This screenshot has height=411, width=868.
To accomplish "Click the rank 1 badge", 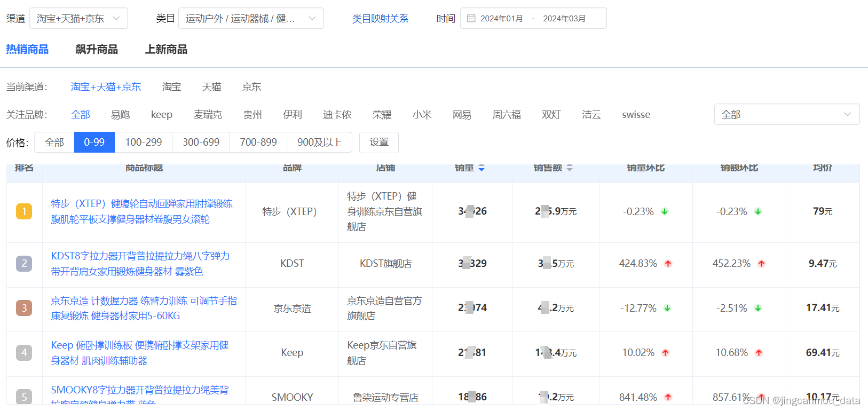I will 24,211.
